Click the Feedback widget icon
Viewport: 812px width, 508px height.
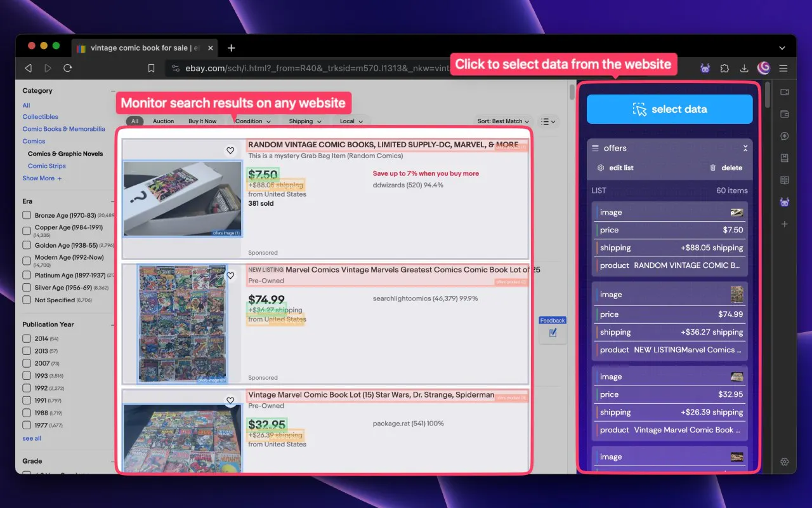coord(553,333)
